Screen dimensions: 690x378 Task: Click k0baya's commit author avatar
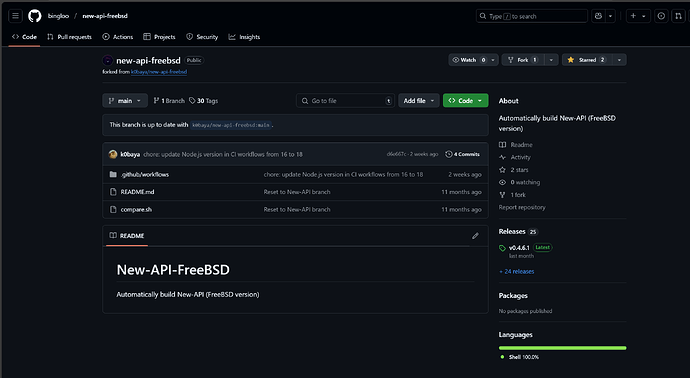[113, 154]
